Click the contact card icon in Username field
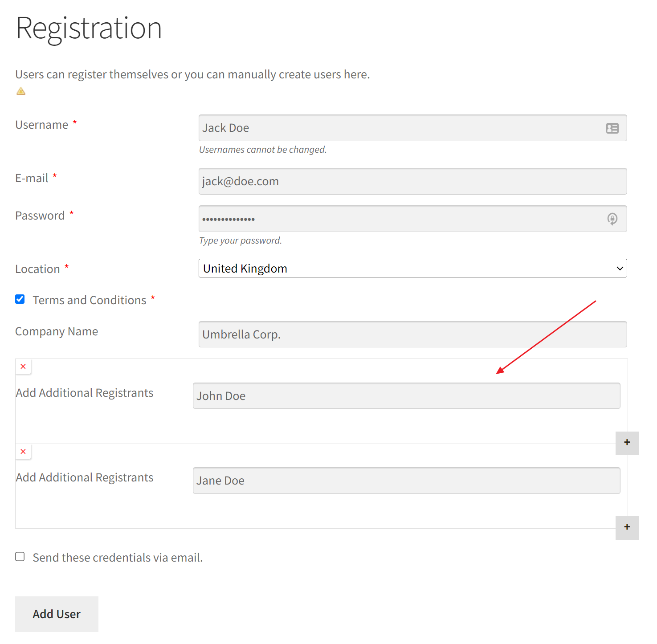This screenshot has height=644, width=657. (x=612, y=128)
